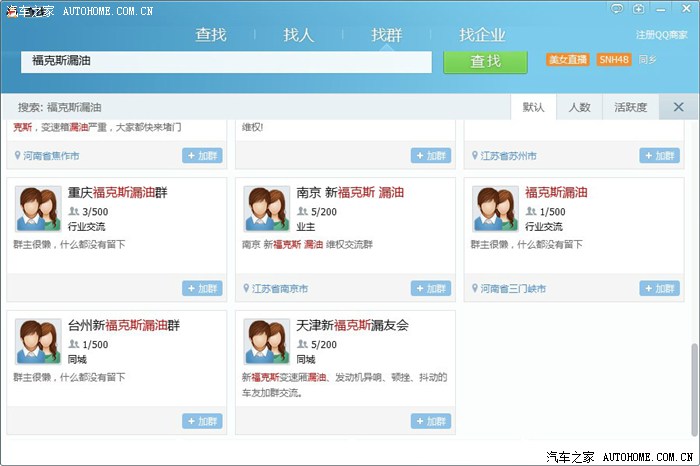Click the feedback speech bubble icon

pos(617,9)
